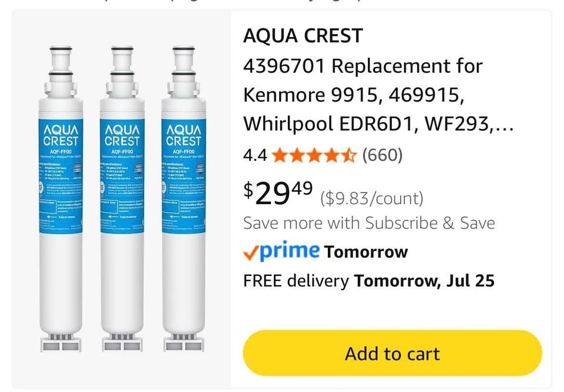
Task: Add the water filter to cart
Action: point(392,353)
